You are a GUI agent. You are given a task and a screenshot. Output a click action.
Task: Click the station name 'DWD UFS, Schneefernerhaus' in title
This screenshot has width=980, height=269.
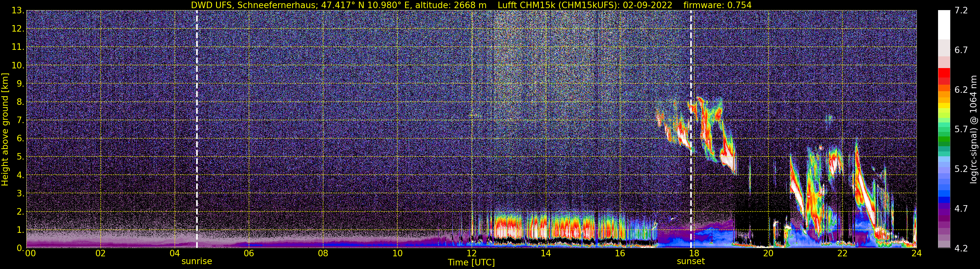point(254,5)
